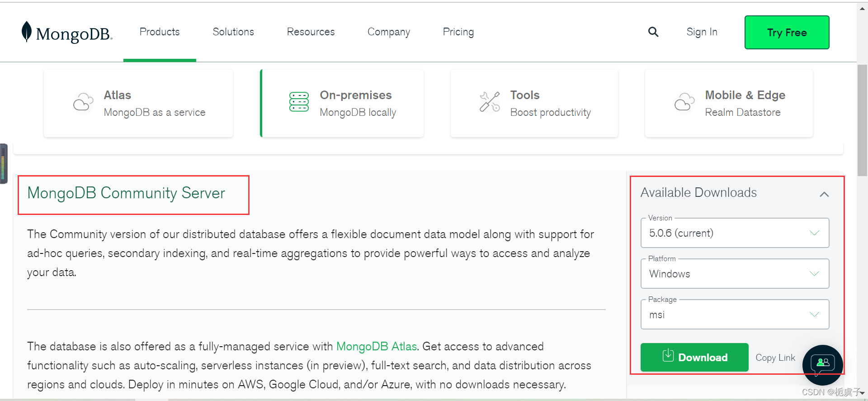Collapse the Available Downloads panel
Viewport: 868px width, 401px height.
pos(824,194)
